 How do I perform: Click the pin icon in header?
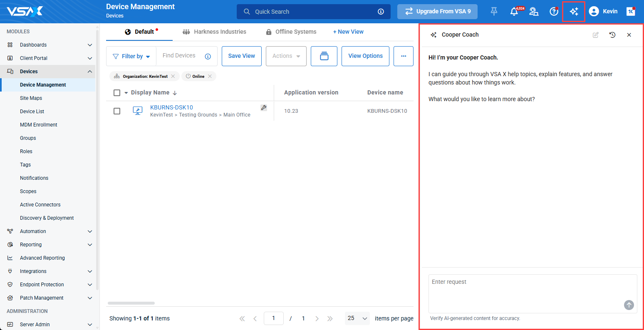(x=494, y=12)
